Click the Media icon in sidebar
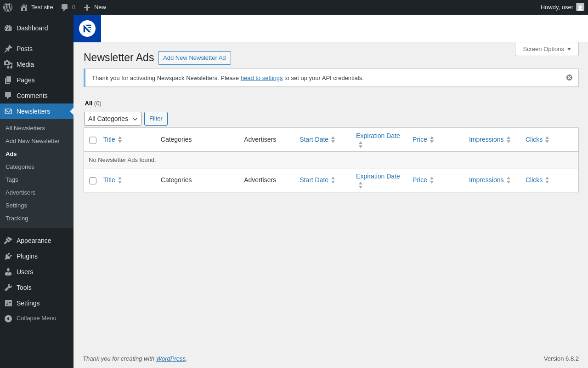Viewport: 588px width, 368px height. (x=8, y=64)
